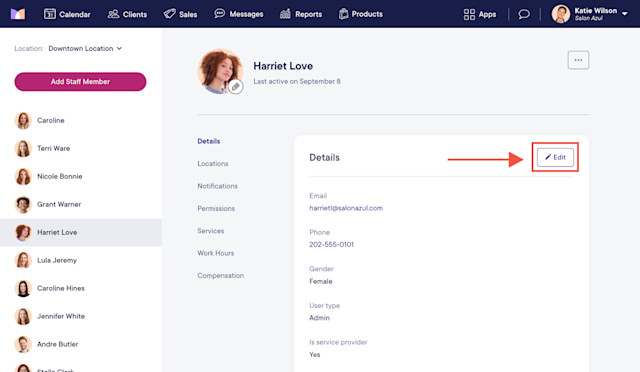Go to the Sales section
The width and height of the screenshot is (640, 372).
pyautogui.click(x=180, y=14)
